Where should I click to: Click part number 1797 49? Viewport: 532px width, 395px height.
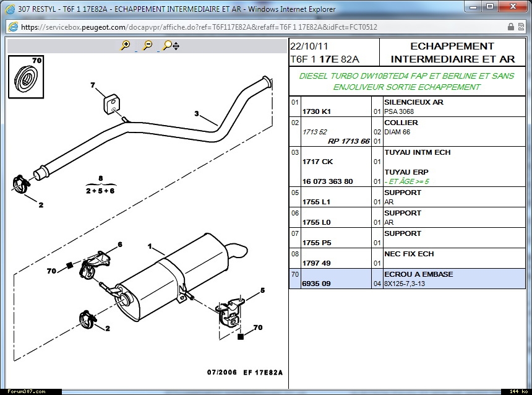(316, 263)
